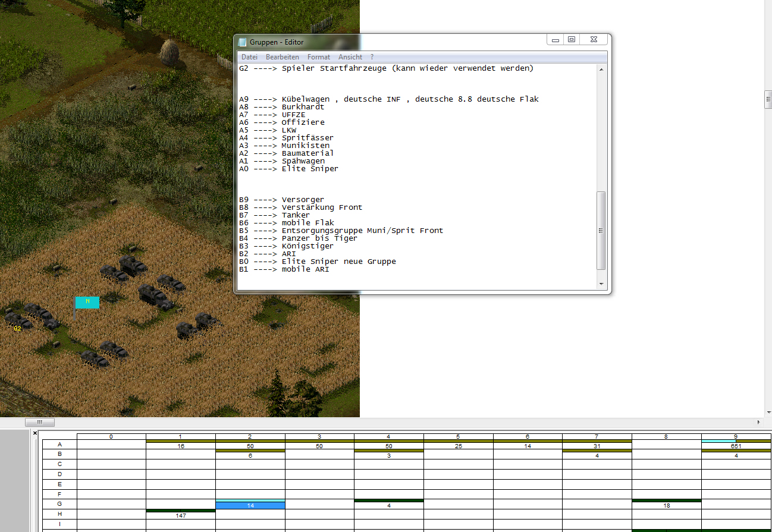The image size is (772, 532).
Task: Open the Datei menu in Editor
Action: 249,57
